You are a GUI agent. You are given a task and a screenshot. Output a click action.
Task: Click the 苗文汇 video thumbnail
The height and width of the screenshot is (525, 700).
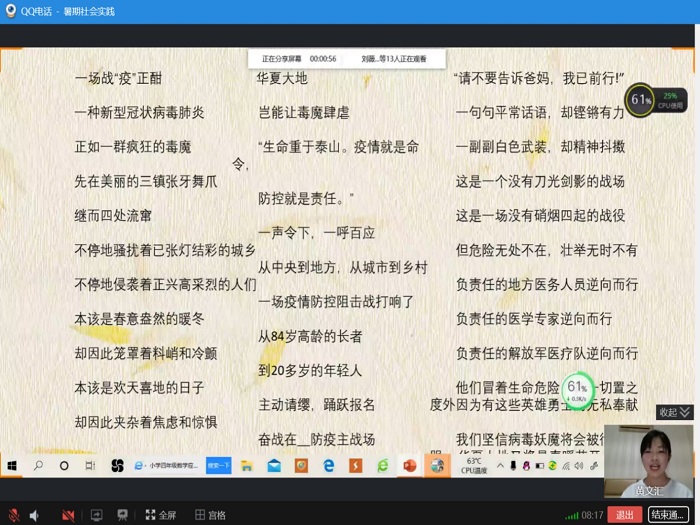coord(648,461)
